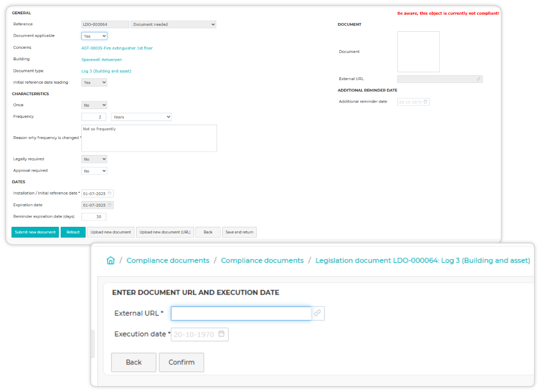Screen dimensions: 540x392
Task: Open second Compliance documents breadcrumb
Action: pos(263,260)
